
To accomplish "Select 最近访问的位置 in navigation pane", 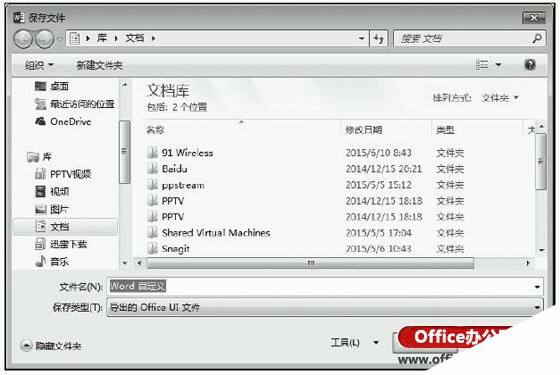I will coord(75,104).
